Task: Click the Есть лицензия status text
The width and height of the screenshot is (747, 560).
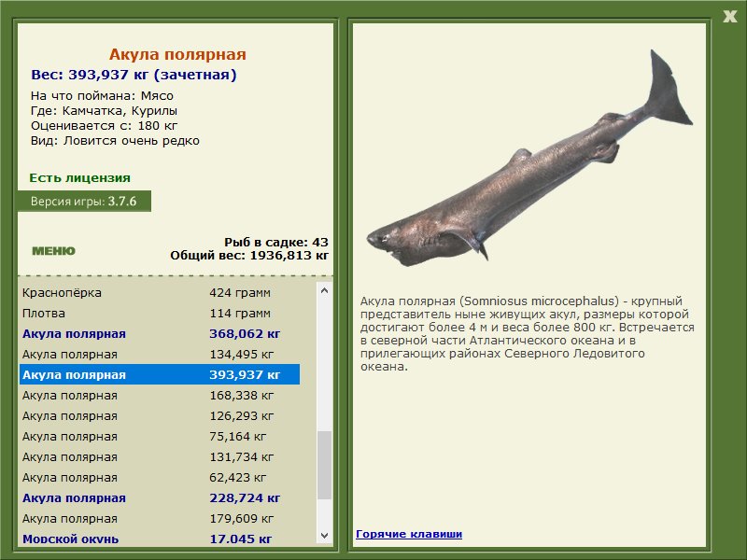Action: pos(79,177)
